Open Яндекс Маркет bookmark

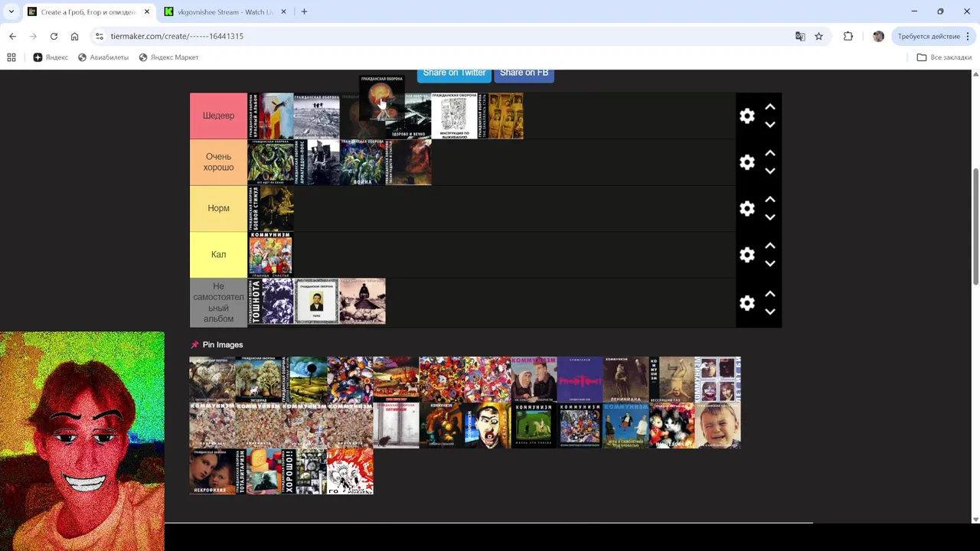[x=168, y=57]
